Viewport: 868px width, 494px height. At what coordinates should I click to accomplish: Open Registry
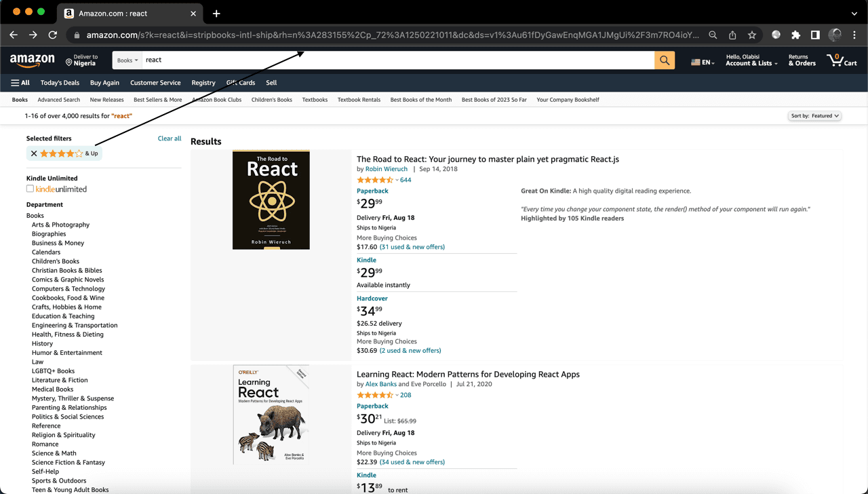pyautogui.click(x=203, y=83)
